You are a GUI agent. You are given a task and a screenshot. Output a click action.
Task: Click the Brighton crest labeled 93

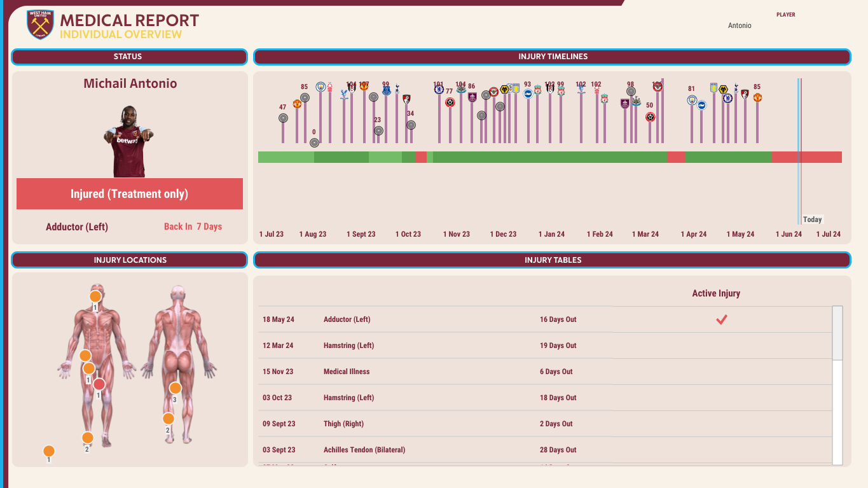pos(527,94)
